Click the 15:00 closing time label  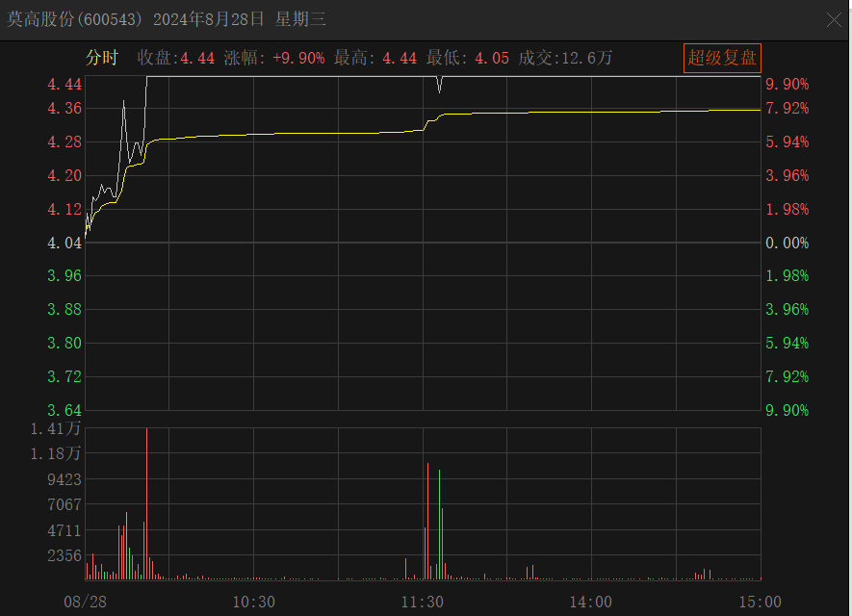click(760, 602)
